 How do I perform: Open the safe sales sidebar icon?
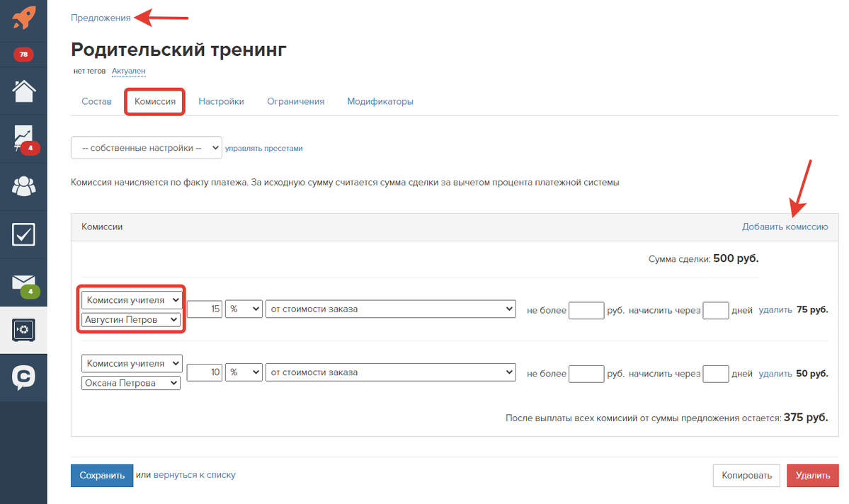click(x=24, y=330)
